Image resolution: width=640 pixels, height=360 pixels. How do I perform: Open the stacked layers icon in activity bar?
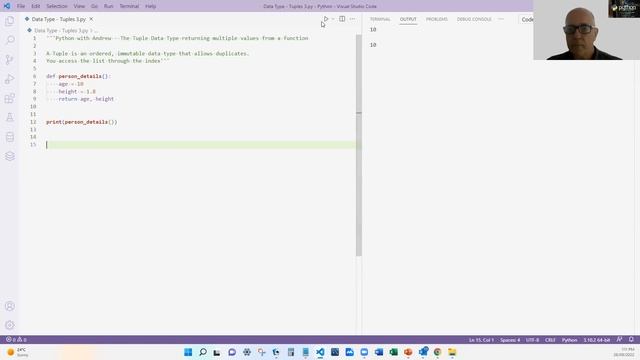pyautogui.click(x=10, y=156)
